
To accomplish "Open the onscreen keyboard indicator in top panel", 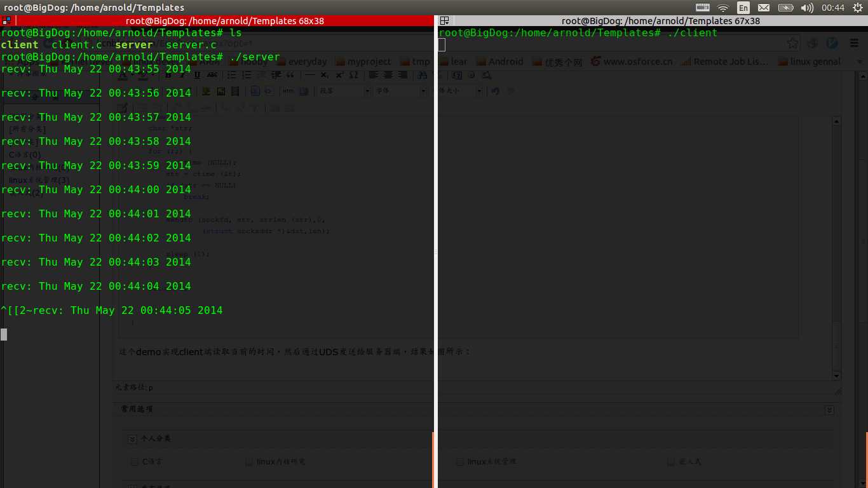I will [x=702, y=8].
